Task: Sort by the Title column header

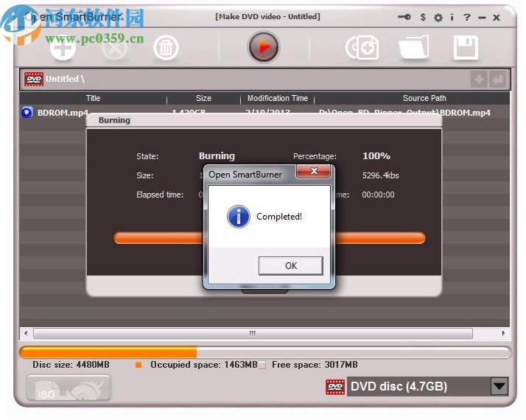Action: (93, 98)
